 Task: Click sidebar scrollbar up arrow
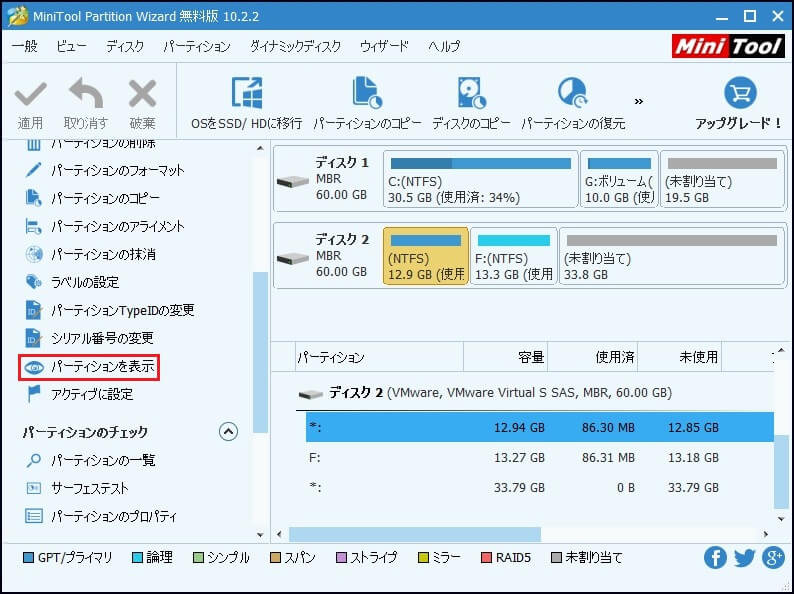260,149
